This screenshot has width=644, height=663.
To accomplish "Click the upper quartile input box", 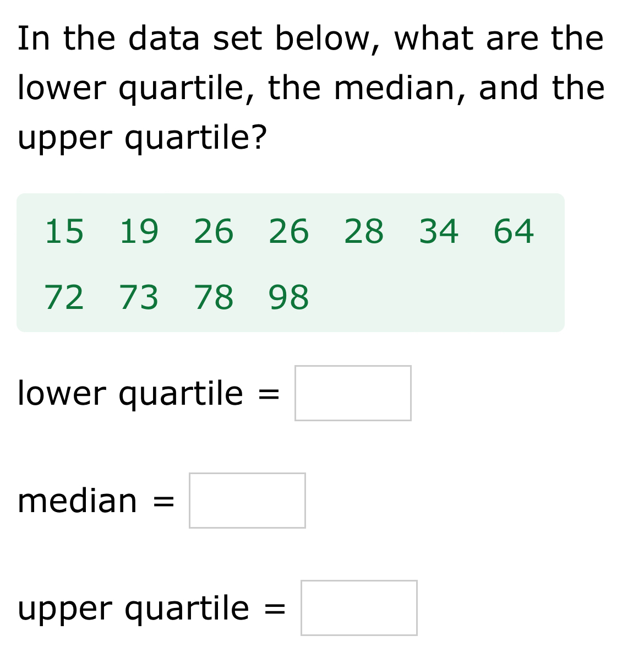I will [x=359, y=607].
